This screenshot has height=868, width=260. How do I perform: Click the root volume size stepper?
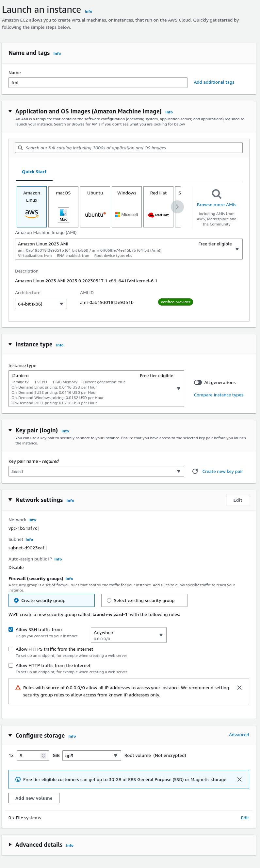pos(43,756)
